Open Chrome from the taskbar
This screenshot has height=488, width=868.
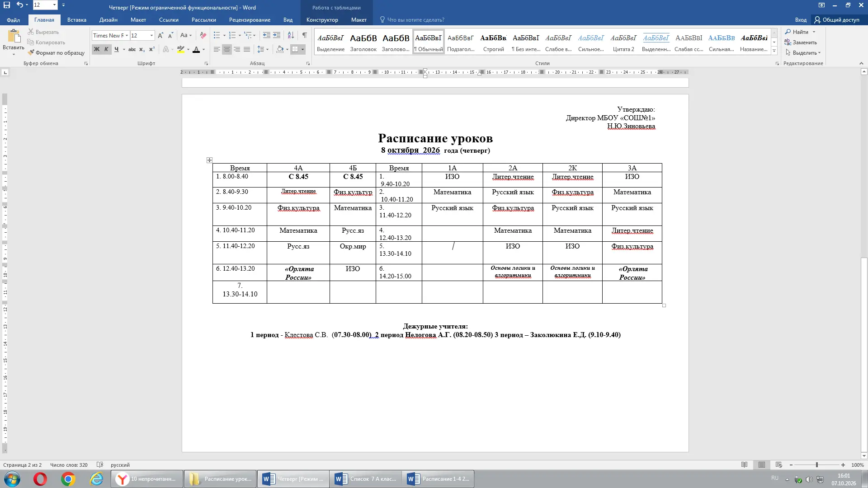pos(68,479)
